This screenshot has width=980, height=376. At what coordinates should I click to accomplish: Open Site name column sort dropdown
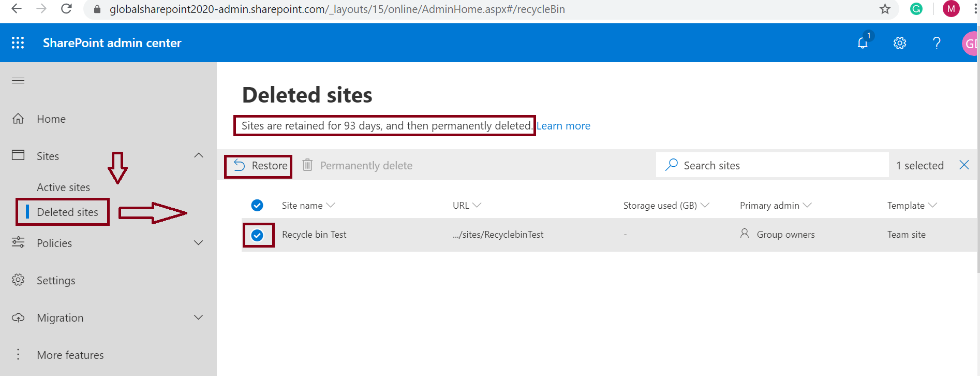pyautogui.click(x=331, y=206)
